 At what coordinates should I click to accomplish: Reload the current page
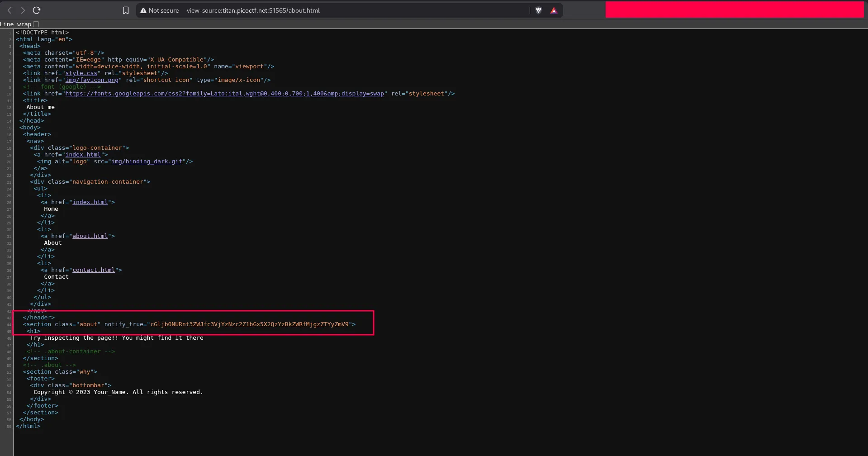[37, 10]
